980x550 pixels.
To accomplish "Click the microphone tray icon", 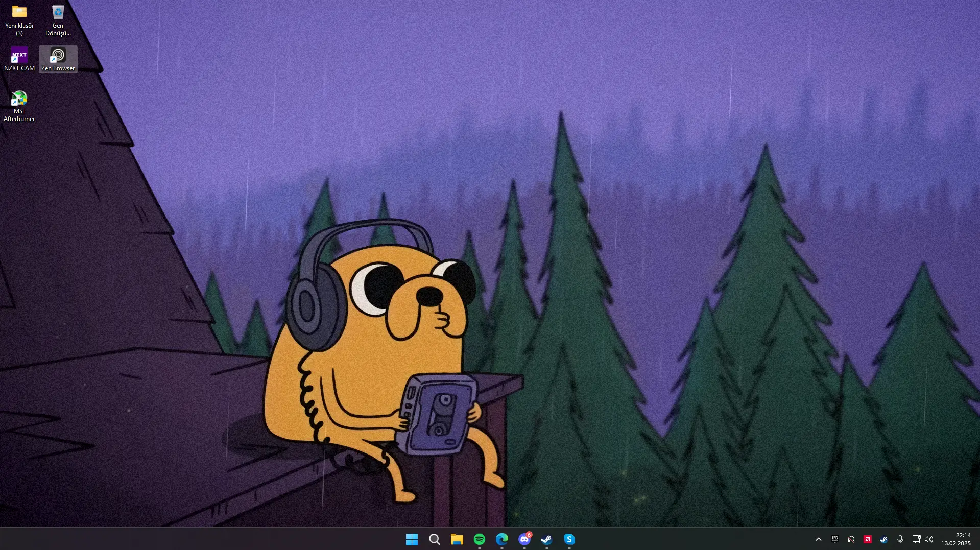I will [x=900, y=539].
